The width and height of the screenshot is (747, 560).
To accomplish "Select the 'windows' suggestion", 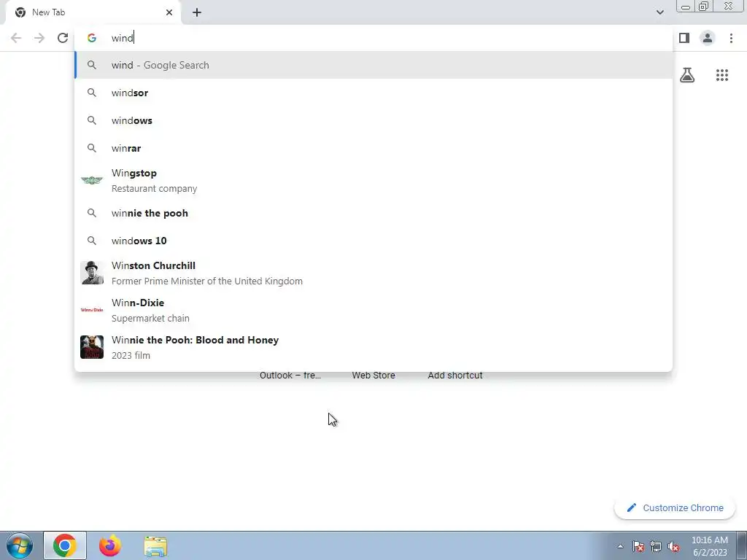I will point(373,120).
